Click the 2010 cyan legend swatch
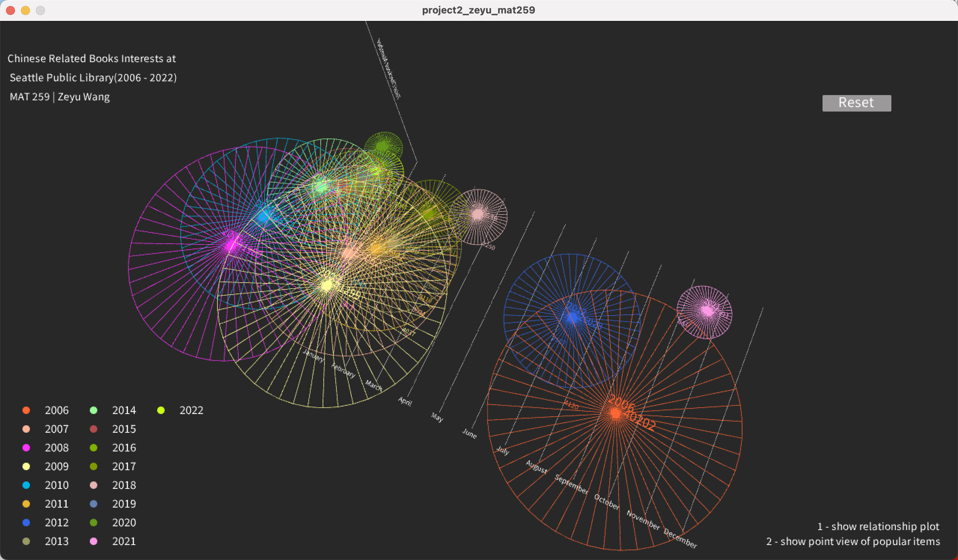 (26, 485)
